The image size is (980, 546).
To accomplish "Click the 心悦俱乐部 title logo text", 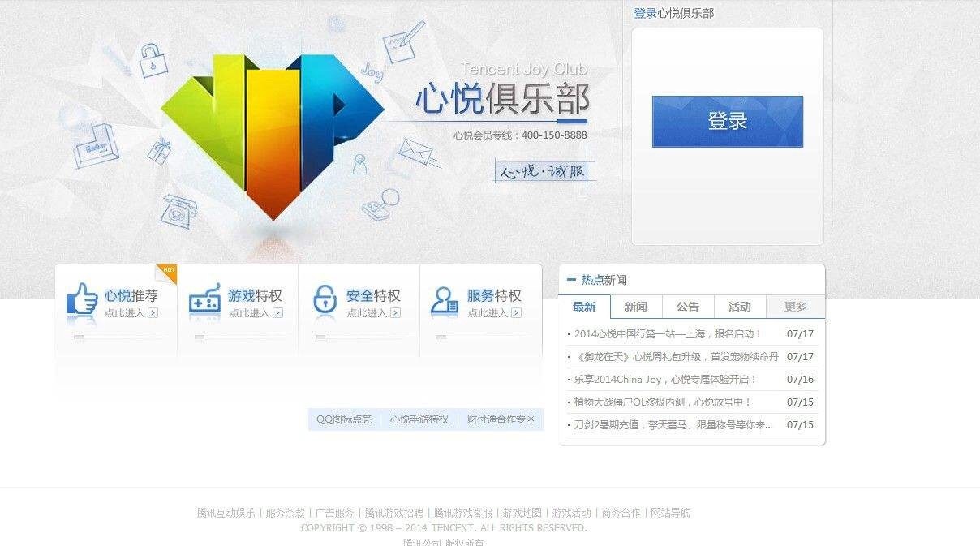I will pos(502,99).
